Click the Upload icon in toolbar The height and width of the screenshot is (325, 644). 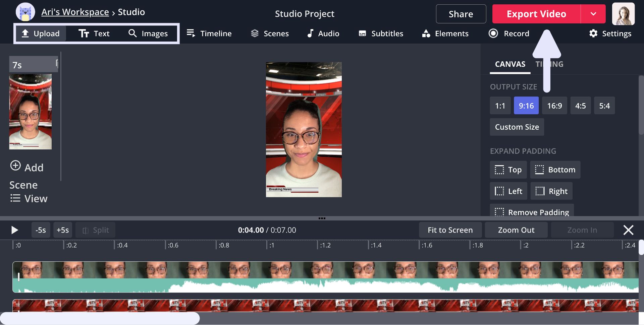pyautogui.click(x=25, y=34)
